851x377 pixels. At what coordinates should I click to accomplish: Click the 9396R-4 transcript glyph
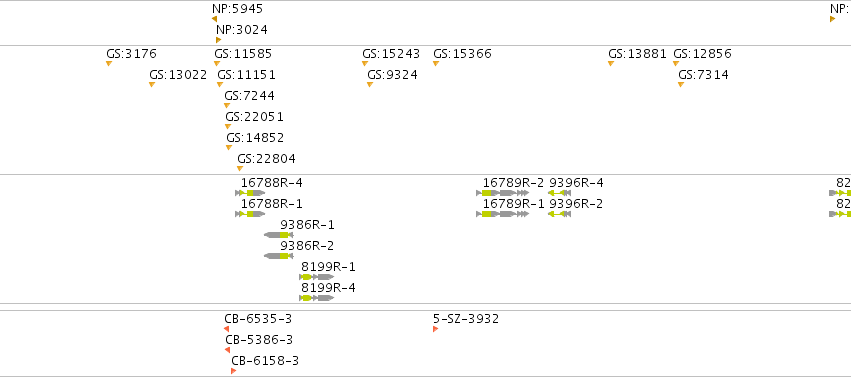tap(559, 193)
